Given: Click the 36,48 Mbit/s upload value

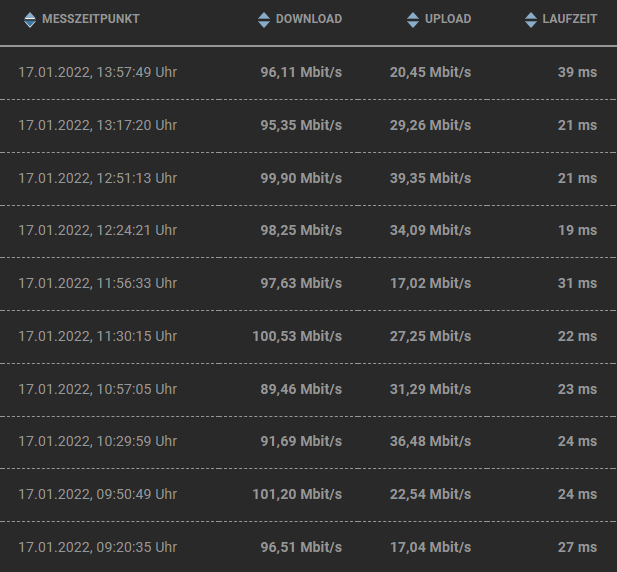Looking at the screenshot, I should [x=430, y=441].
